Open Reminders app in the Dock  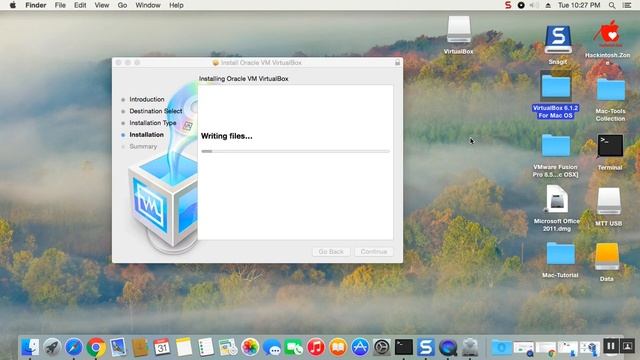click(x=206, y=347)
